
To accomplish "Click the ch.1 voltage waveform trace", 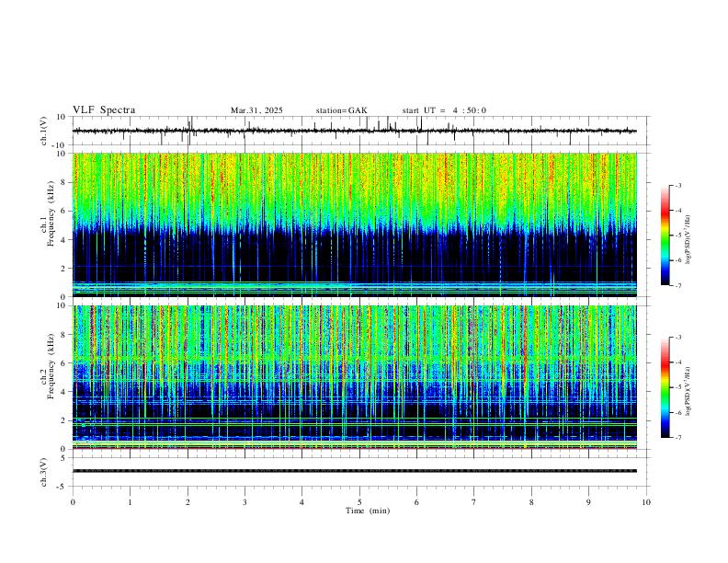I will pos(355,131).
